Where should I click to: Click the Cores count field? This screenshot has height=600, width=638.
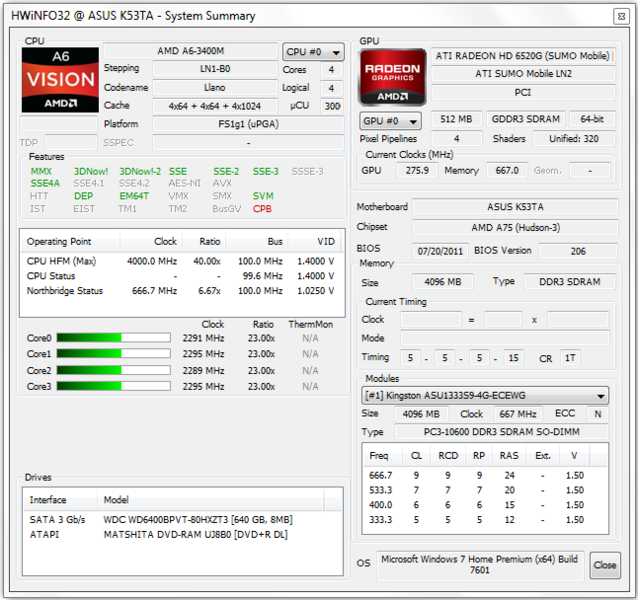[x=331, y=70]
